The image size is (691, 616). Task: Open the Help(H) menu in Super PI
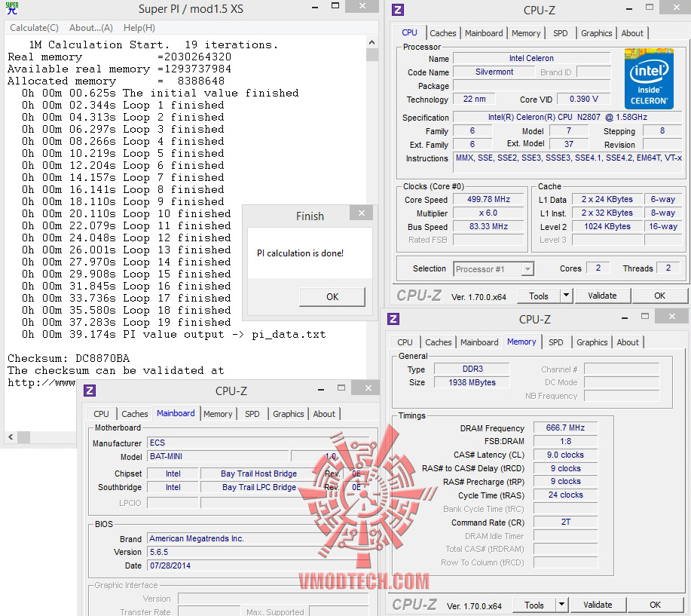click(139, 28)
